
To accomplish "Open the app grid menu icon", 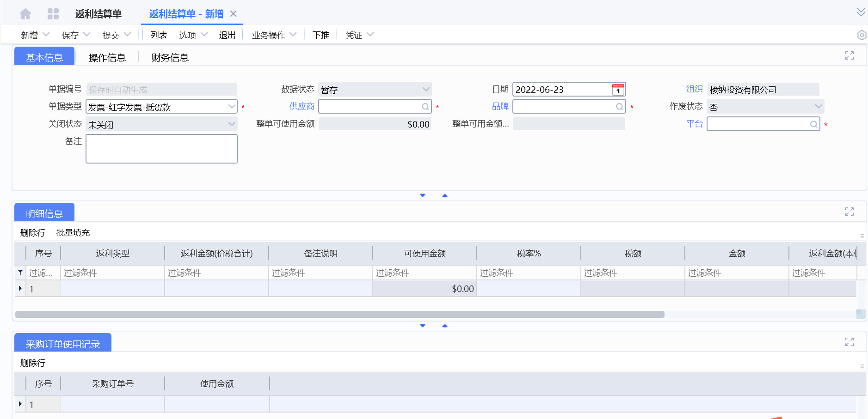I will [x=53, y=14].
